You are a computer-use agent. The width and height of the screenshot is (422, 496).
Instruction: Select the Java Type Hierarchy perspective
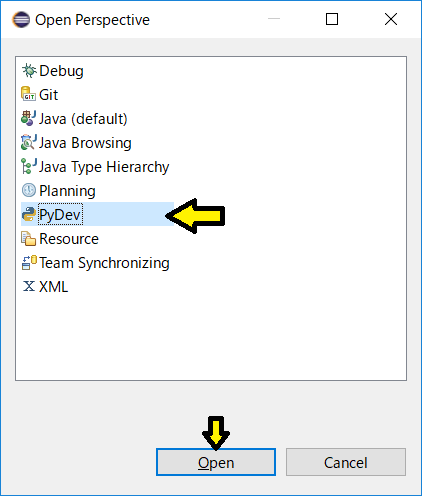point(104,167)
